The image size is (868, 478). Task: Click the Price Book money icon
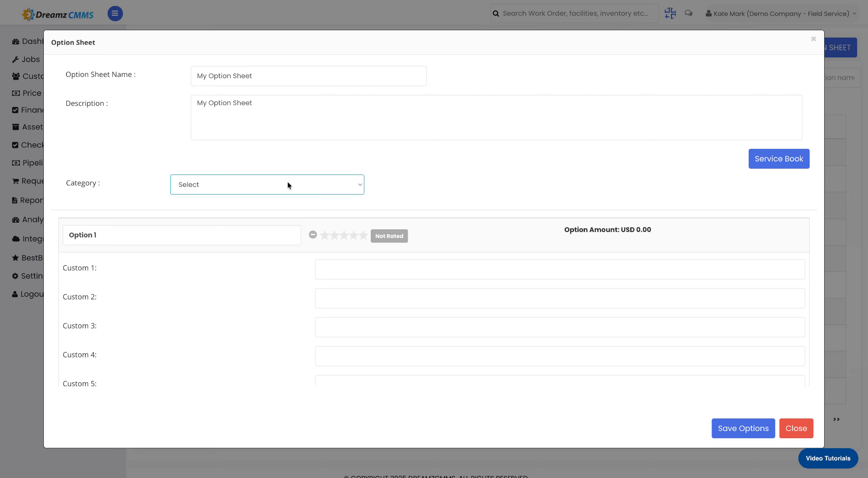pos(15,93)
